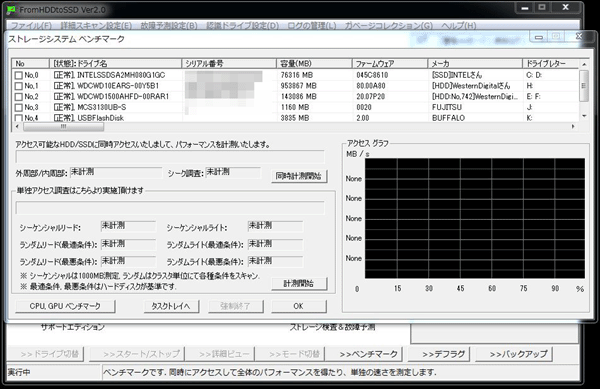Click the 外周部/内周部 result field
This screenshot has width=600, height=389.
point(116,173)
